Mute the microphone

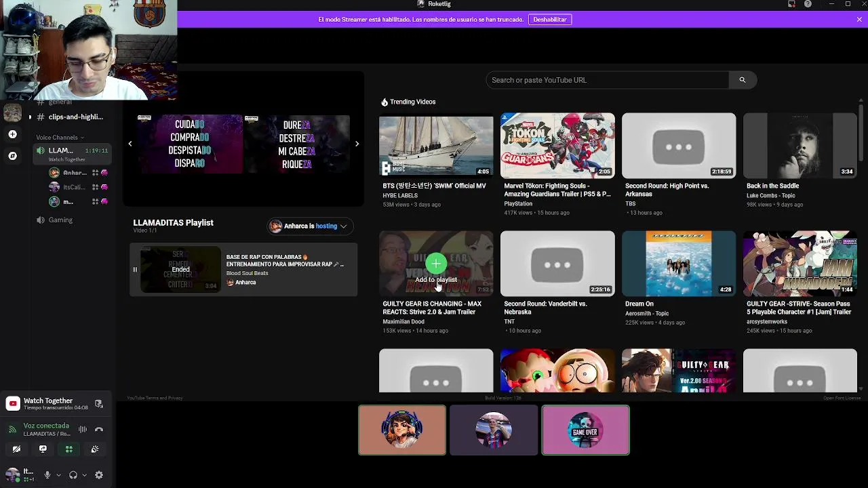tap(47, 475)
